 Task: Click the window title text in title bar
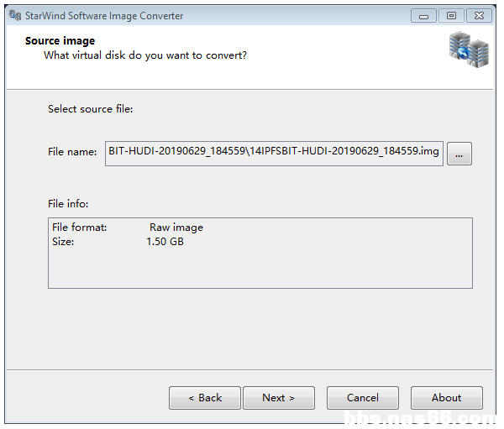tap(104, 16)
